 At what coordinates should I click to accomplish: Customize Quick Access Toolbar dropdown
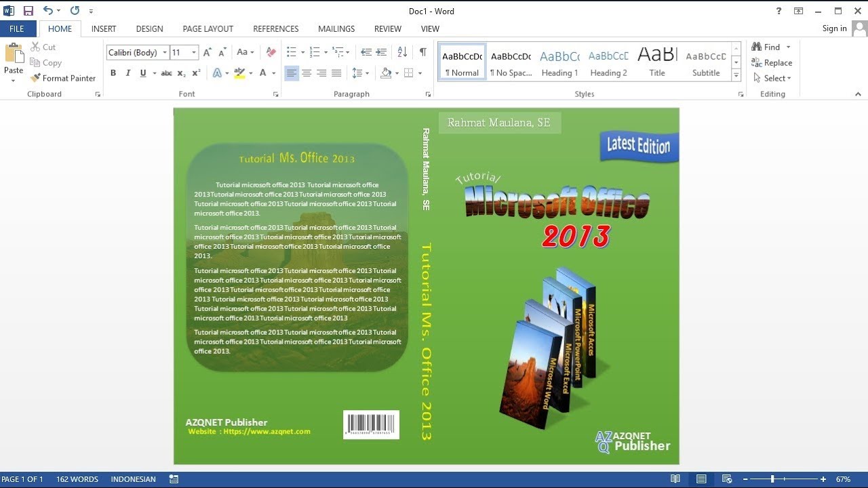(x=92, y=11)
